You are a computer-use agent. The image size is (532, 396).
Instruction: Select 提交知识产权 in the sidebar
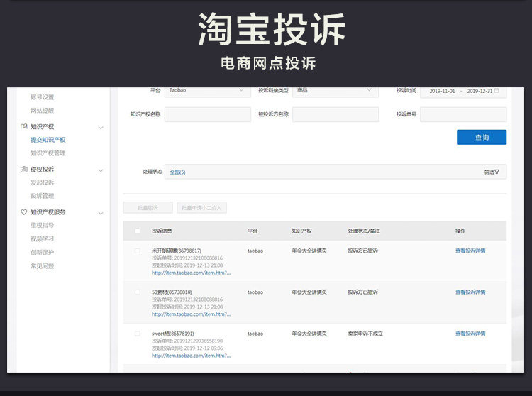(x=48, y=140)
